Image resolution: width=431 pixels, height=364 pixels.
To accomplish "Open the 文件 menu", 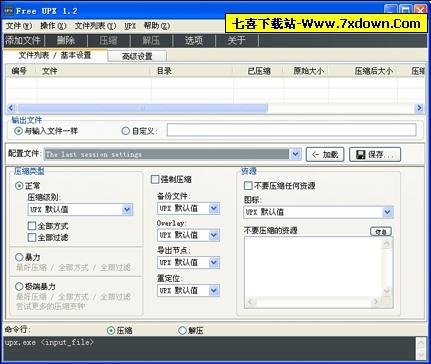I will (x=19, y=26).
